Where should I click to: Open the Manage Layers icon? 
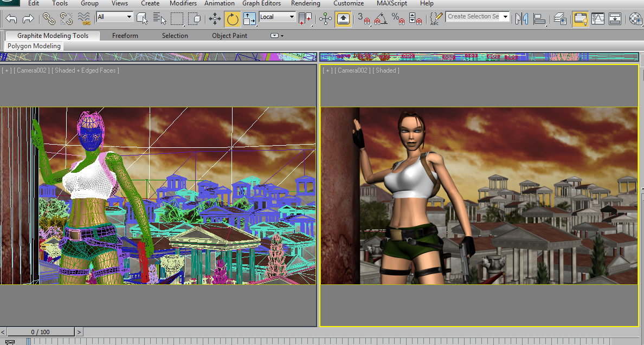pyautogui.click(x=560, y=18)
